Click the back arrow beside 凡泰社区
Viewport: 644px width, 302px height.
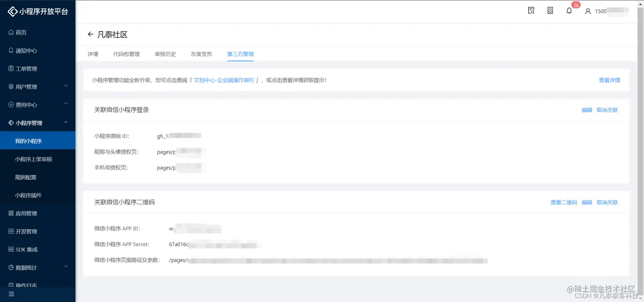(x=91, y=34)
